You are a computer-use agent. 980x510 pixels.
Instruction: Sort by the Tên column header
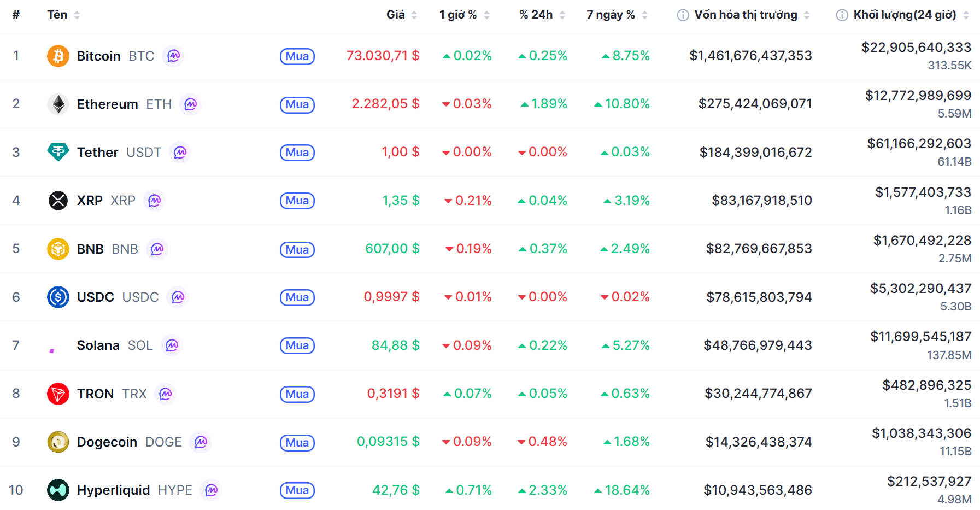coord(57,15)
